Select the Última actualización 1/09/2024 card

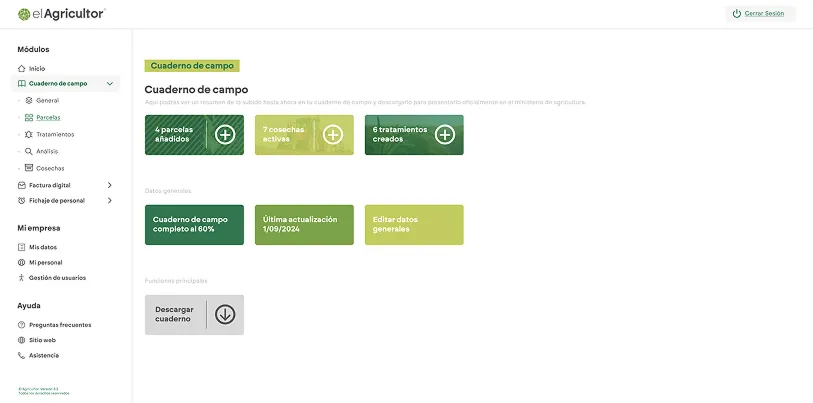tap(304, 224)
